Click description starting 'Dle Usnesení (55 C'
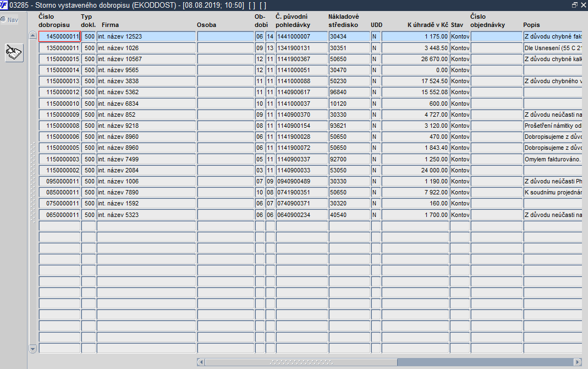This screenshot has width=588, height=369. pyautogui.click(x=553, y=48)
